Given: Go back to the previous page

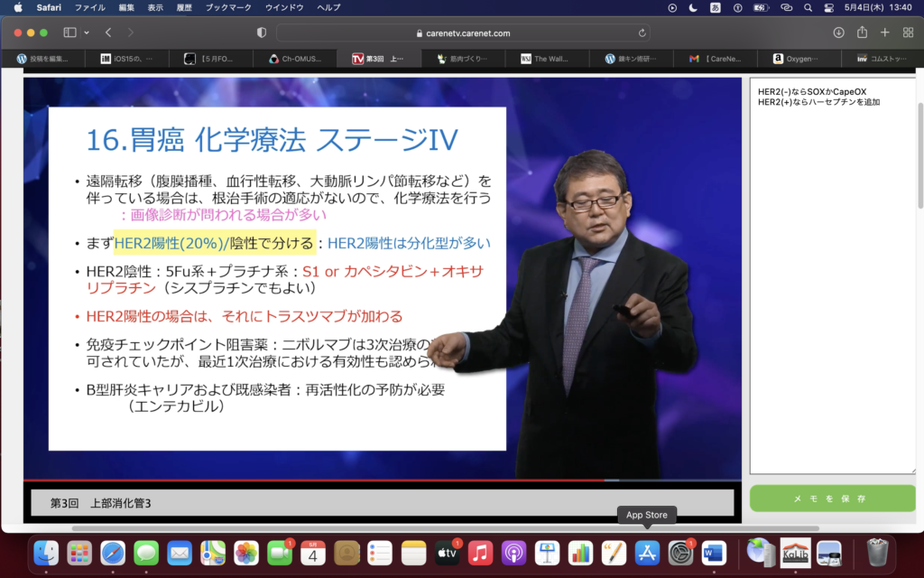Looking at the screenshot, I should (108, 33).
